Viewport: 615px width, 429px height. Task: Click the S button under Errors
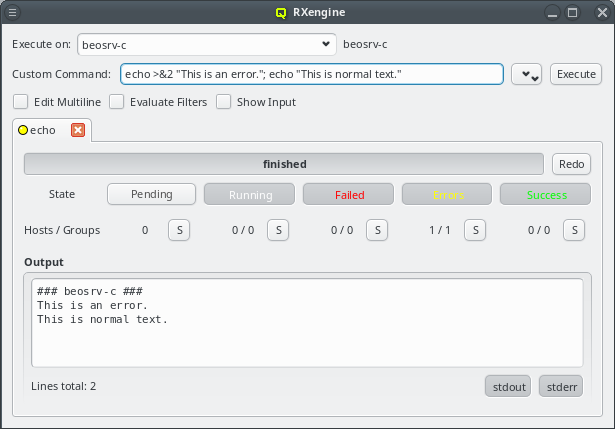(474, 230)
